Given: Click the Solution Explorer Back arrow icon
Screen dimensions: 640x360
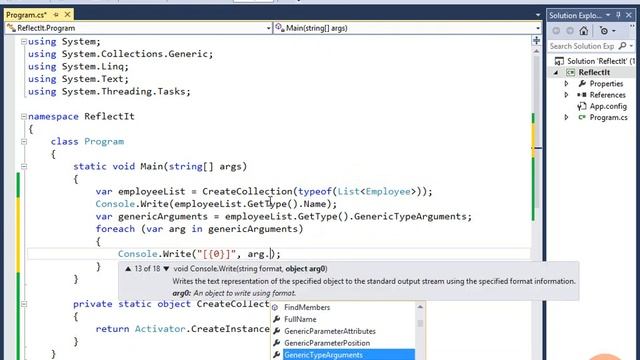Looking at the screenshot, I should pyautogui.click(x=556, y=31).
